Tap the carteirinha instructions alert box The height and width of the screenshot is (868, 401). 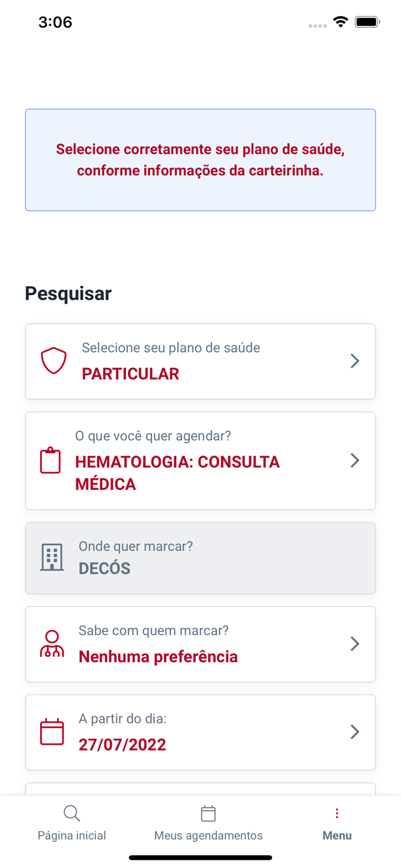point(200,160)
